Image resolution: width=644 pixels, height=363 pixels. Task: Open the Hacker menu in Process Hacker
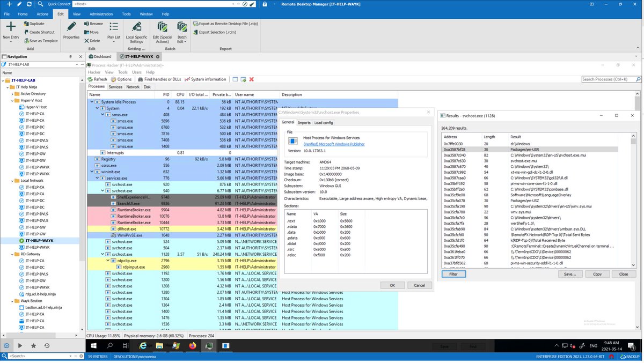(94, 72)
